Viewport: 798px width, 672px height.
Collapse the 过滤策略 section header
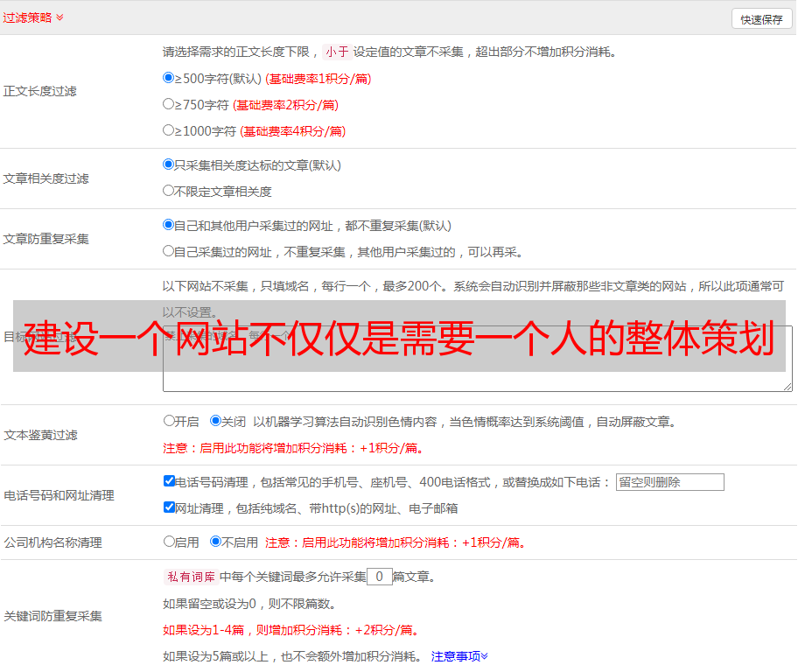pos(33,17)
